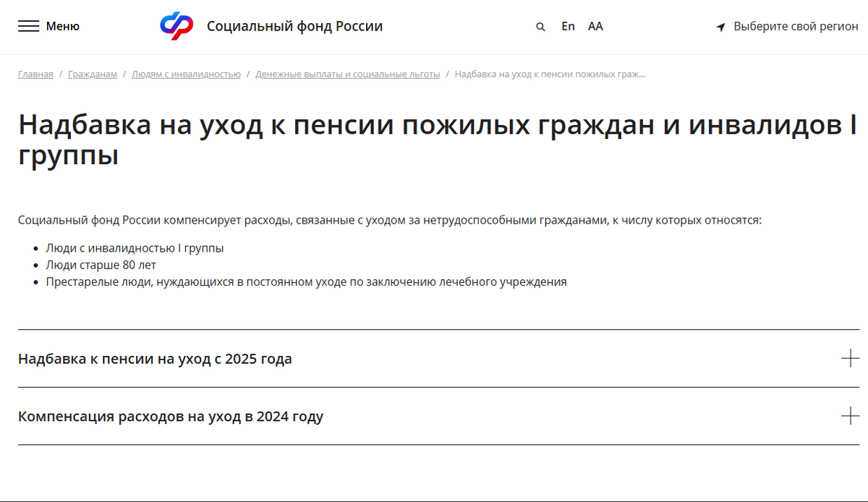868x502 pixels.
Task: Click the Меню label
Action: coord(63,26)
